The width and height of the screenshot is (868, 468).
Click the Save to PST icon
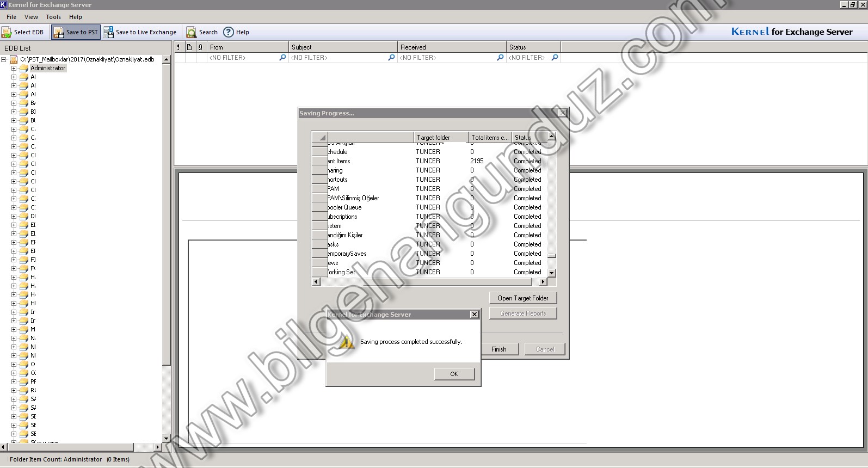click(58, 33)
